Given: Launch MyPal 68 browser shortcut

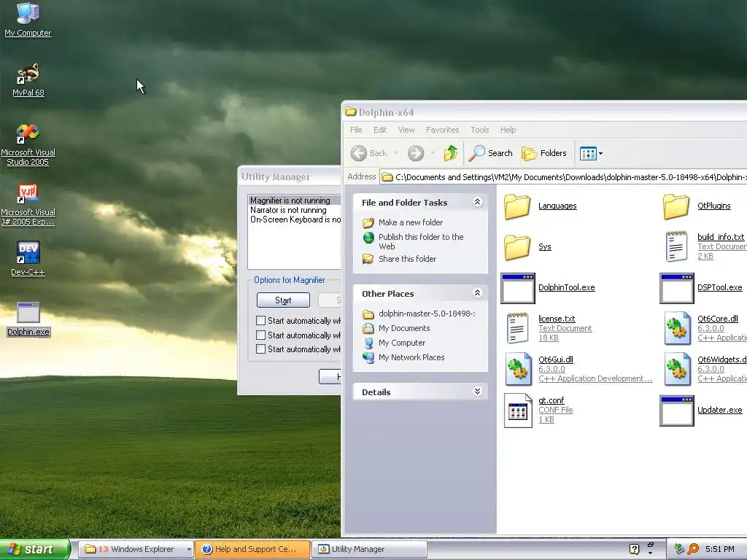Looking at the screenshot, I should (28, 80).
